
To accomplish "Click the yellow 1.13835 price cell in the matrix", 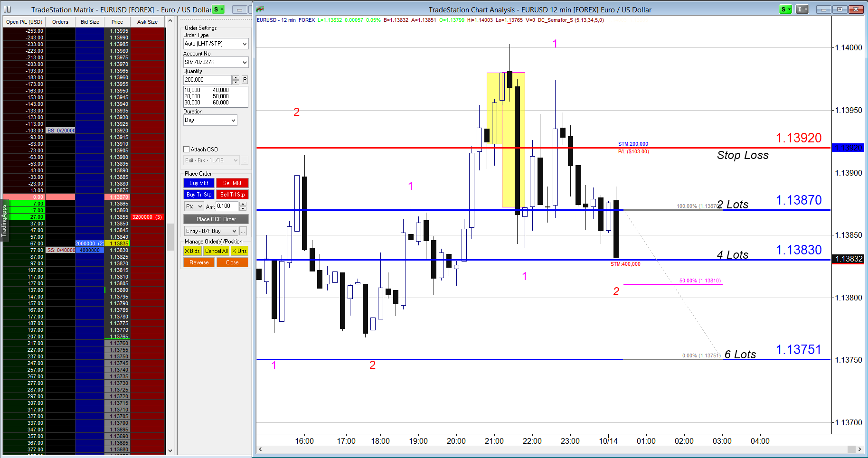I will tap(117, 243).
